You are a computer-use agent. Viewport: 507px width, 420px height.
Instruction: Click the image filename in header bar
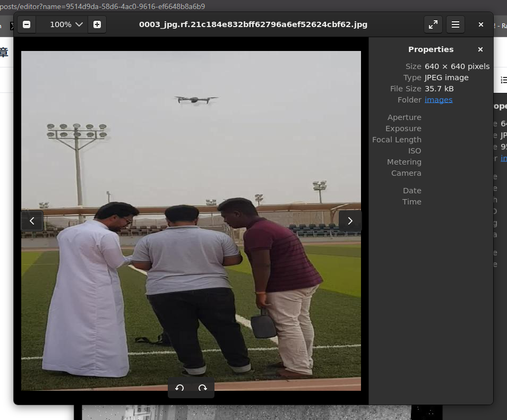253,24
